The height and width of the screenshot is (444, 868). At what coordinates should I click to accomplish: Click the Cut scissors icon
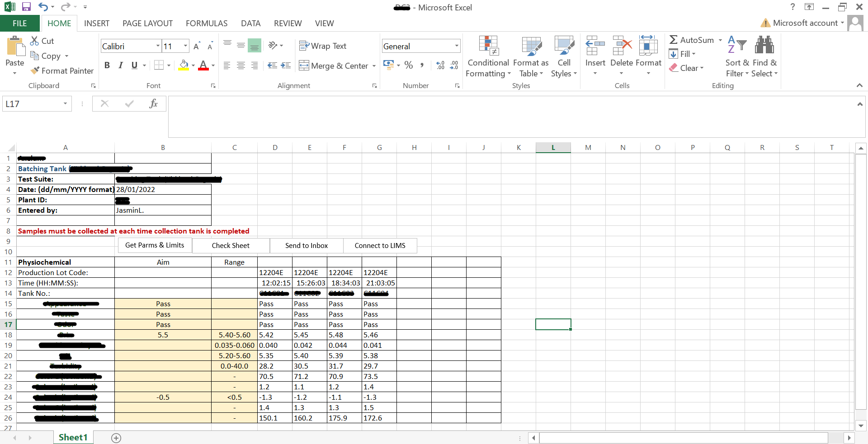tap(34, 41)
